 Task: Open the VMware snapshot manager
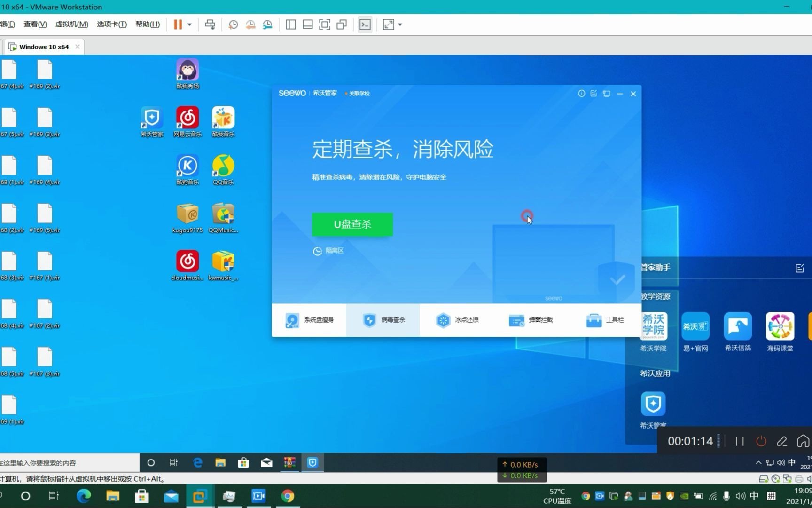[267, 24]
